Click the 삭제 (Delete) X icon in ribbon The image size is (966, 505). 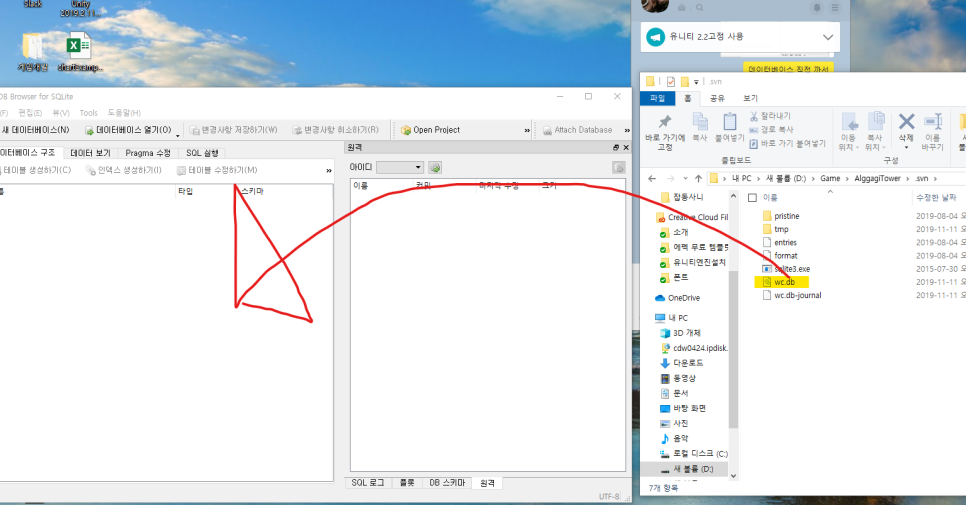pyautogui.click(x=906, y=124)
